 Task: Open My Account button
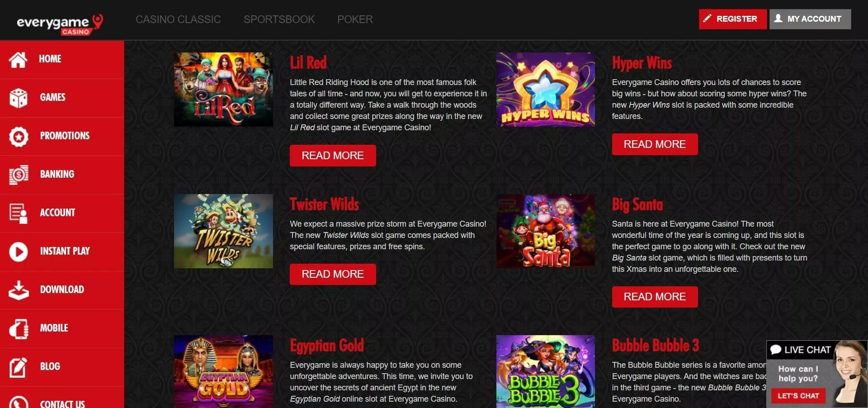click(810, 19)
